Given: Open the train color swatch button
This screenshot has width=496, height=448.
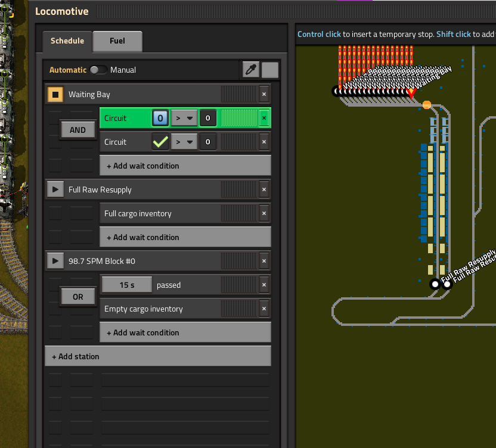Looking at the screenshot, I should tap(270, 70).
